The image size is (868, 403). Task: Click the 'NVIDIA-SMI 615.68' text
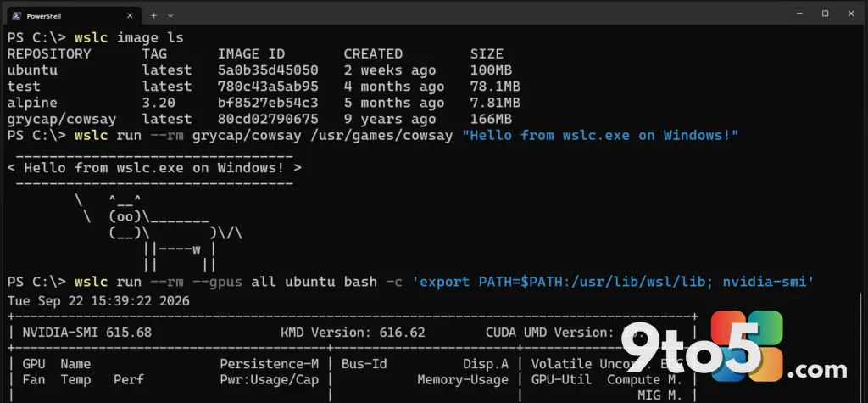[87, 333]
